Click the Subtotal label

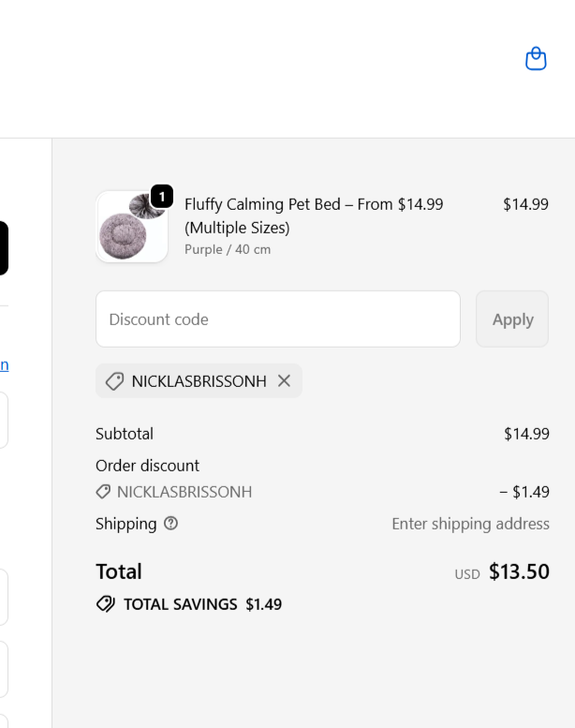125,434
